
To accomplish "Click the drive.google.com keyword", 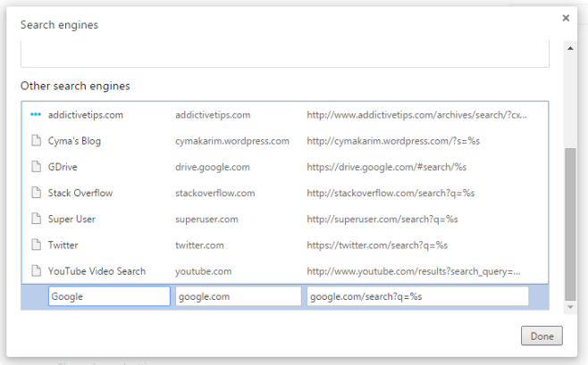I will tap(213, 167).
